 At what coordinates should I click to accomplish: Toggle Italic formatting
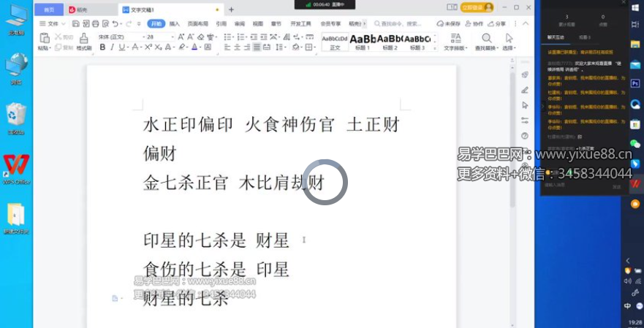pos(112,47)
